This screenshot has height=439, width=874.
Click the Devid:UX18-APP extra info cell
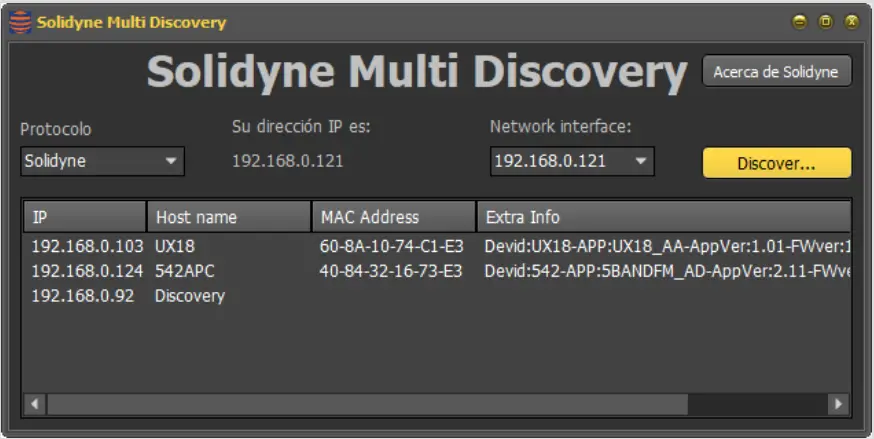(x=667, y=246)
